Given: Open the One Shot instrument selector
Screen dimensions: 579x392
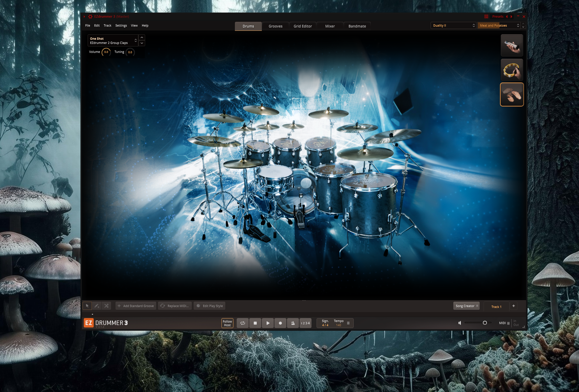Looking at the screenshot, I should (113, 41).
